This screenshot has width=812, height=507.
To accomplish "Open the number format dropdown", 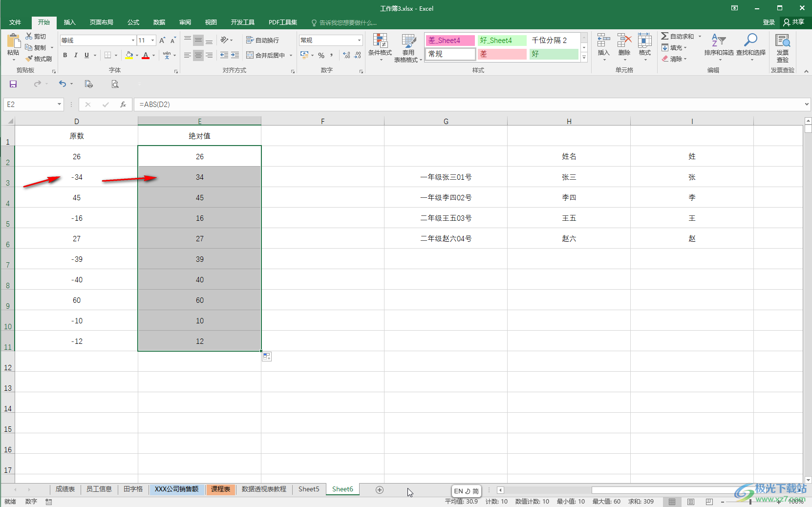I will click(x=360, y=40).
